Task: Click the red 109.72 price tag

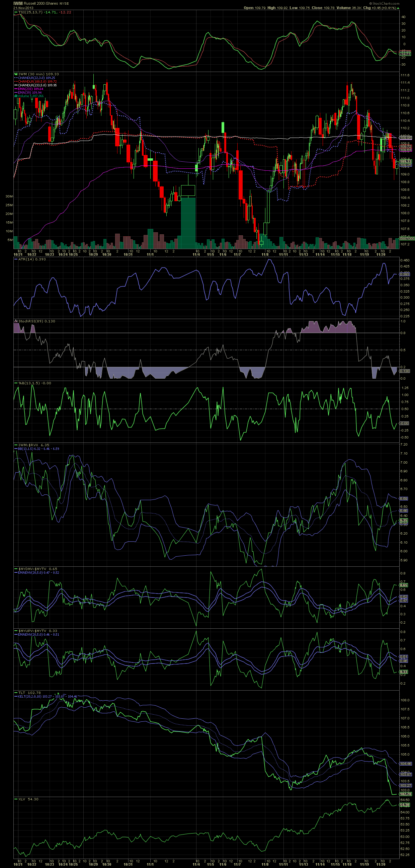Action: click(406, 147)
